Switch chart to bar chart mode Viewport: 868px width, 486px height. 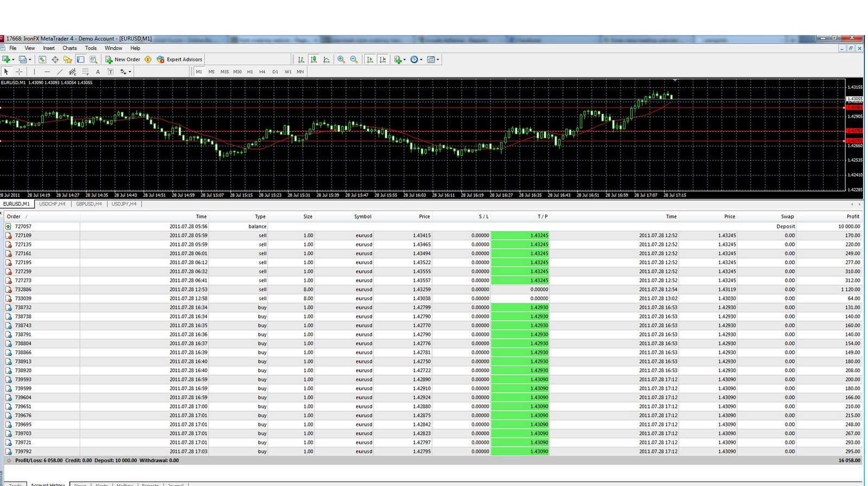pyautogui.click(x=301, y=60)
